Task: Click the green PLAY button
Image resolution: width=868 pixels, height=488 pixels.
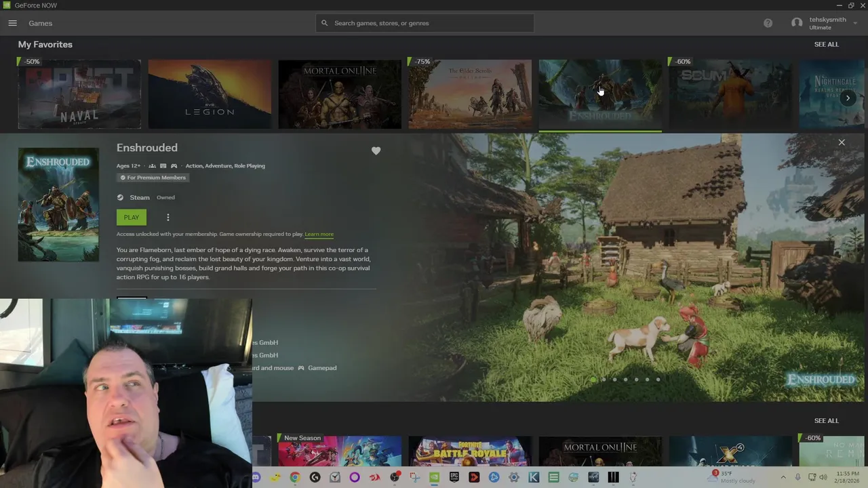Action: pyautogui.click(x=132, y=218)
